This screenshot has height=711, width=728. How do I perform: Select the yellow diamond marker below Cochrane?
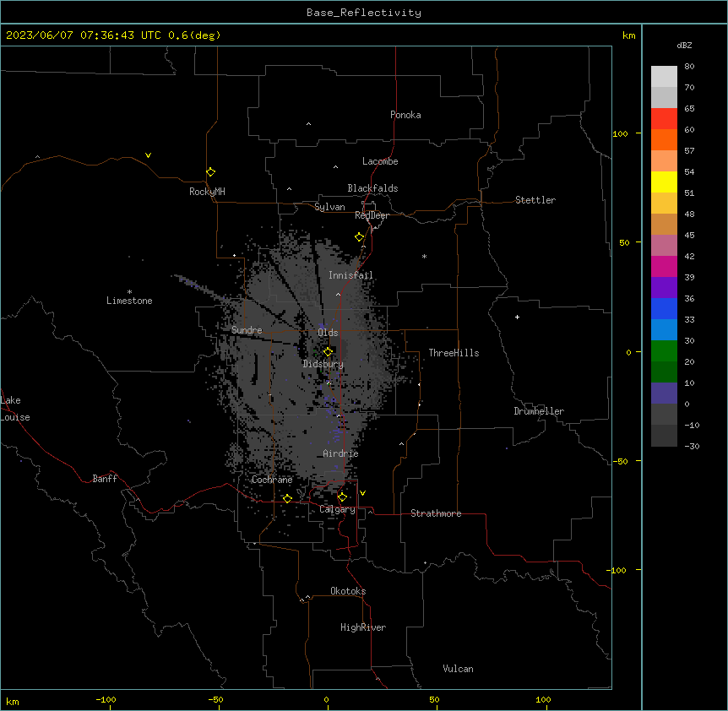(287, 498)
